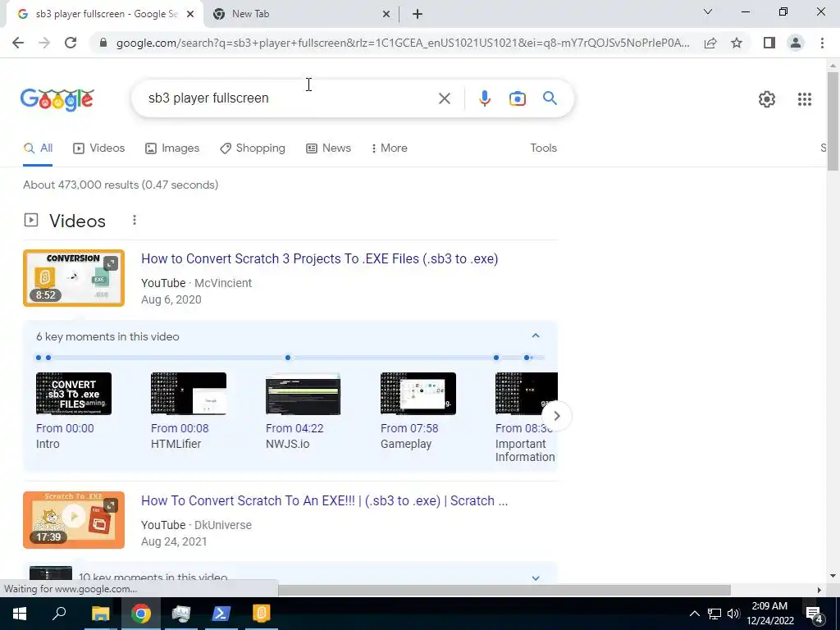Reload the Google search page
This screenshot has width=840, height=630.
tap(71, 43)
